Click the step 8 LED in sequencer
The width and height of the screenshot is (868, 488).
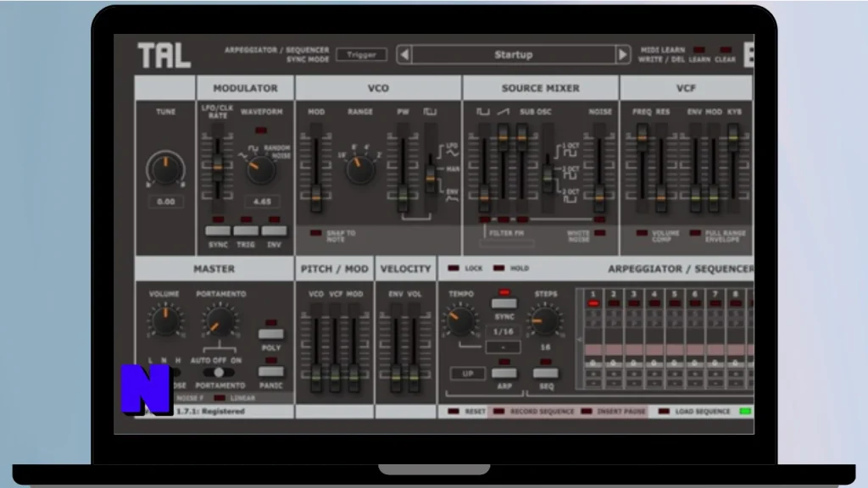coord(736,303)
